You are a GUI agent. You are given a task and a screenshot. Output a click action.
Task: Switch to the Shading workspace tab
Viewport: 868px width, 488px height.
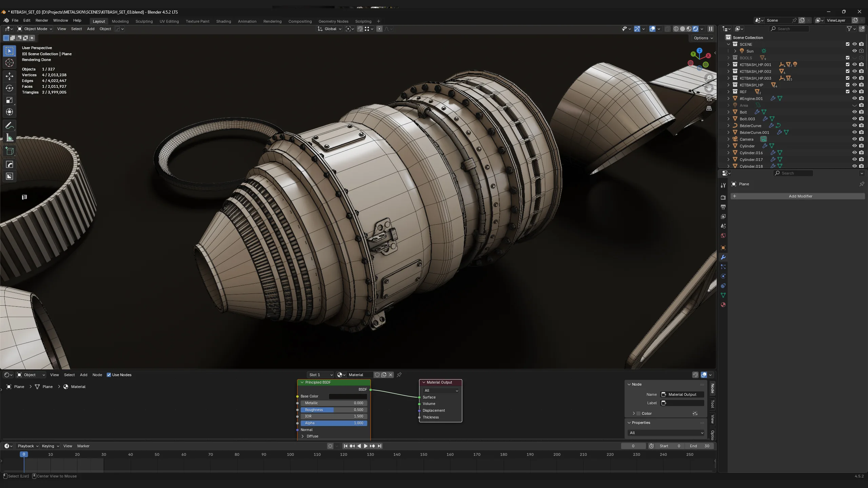pos(223,21)
